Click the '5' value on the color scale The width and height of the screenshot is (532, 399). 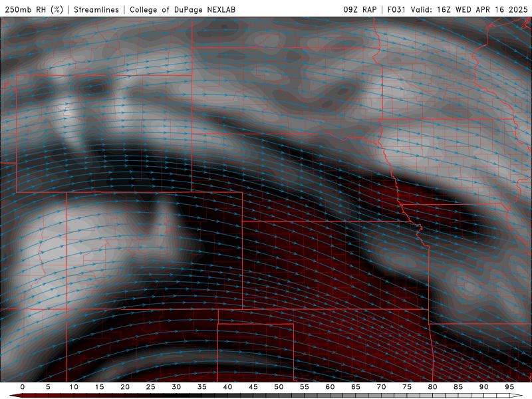click(x=48, y=387)
